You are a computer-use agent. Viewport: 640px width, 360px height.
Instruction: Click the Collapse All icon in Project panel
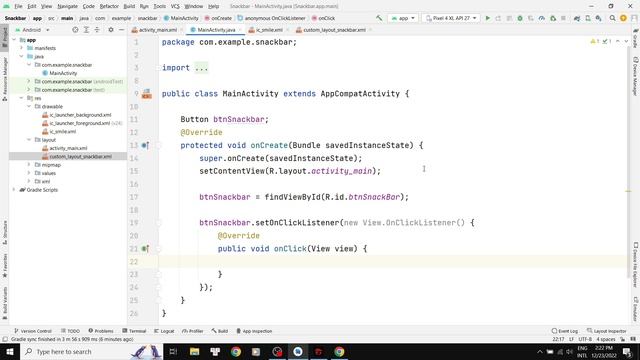[x=97, y=30]
